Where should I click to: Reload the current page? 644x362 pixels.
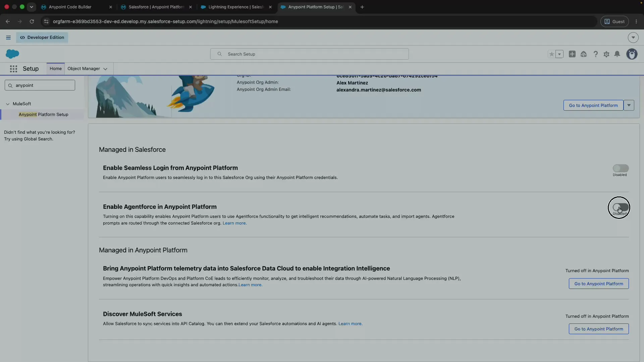point(32,21)
